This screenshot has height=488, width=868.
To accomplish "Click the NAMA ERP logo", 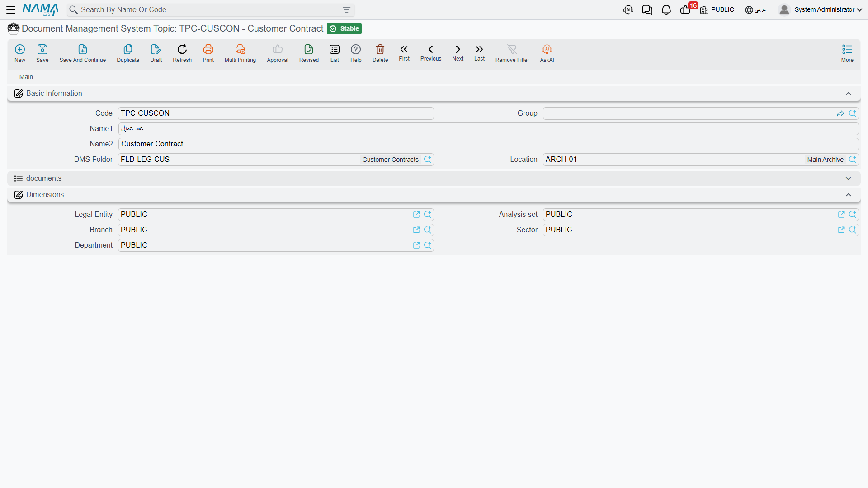I will pyautogui.click(x=40, y=9).
